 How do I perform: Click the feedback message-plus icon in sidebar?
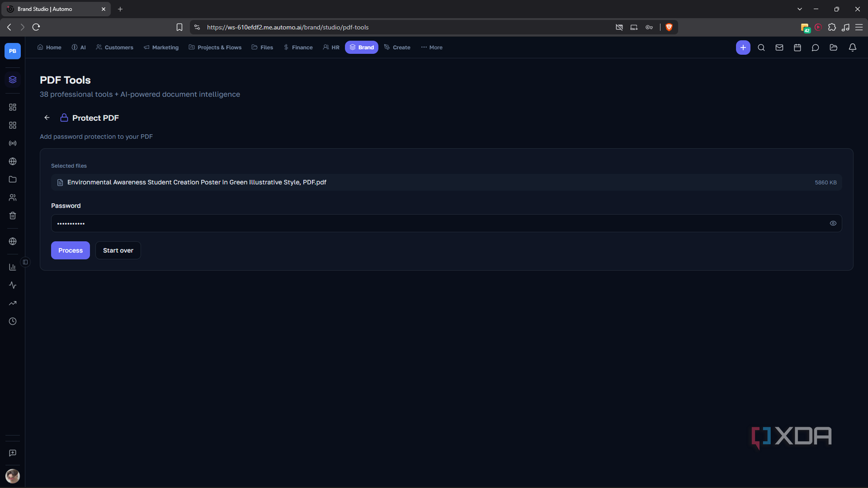pos(13,453)
